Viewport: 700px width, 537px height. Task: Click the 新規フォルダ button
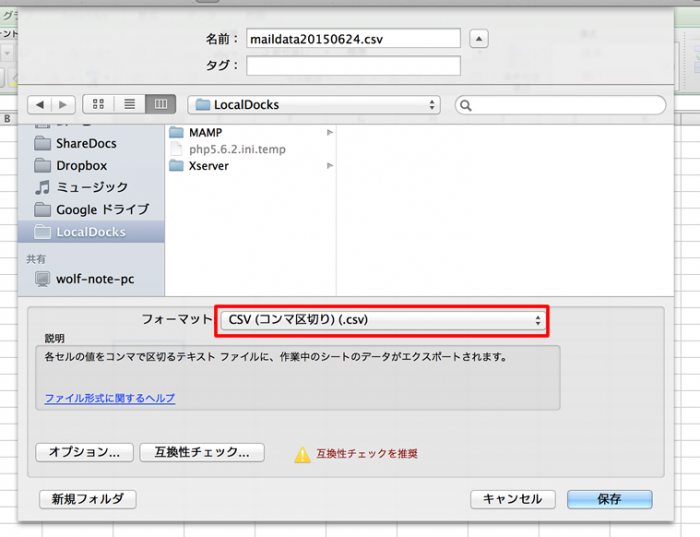pyautogui.click(x=88, y=499)
